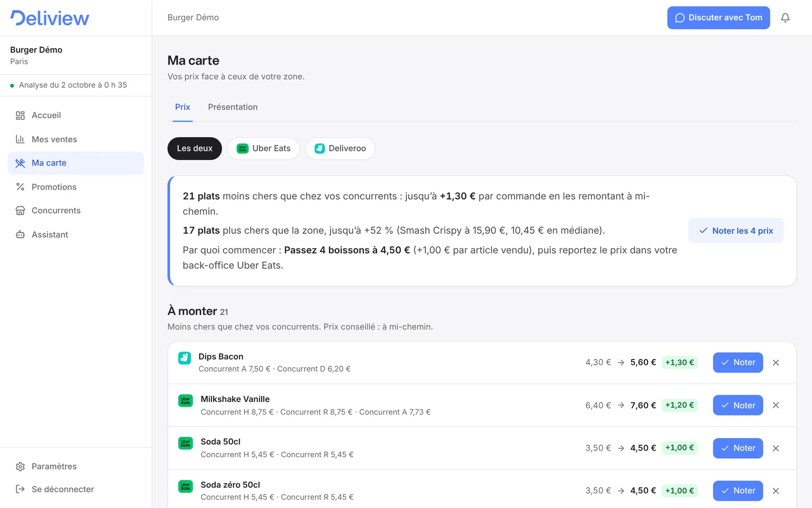Click the green analysis status dot
Screen dimensions: 812x508
point(12,85)
